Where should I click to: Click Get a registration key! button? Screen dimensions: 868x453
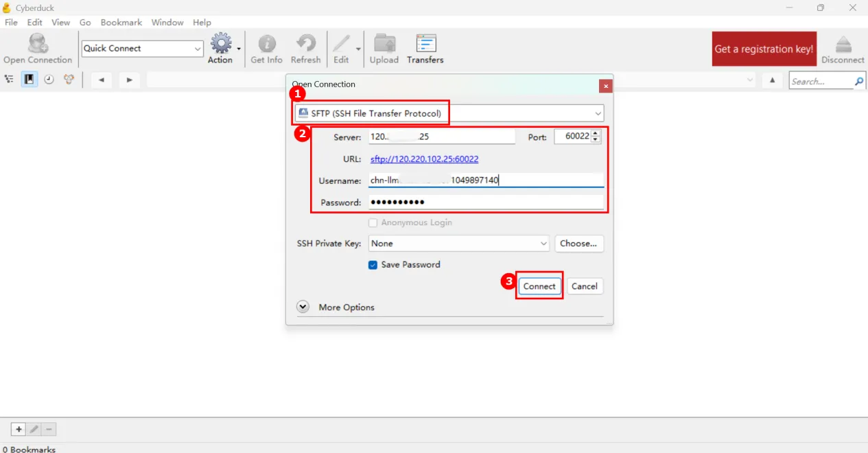(764, 49)
